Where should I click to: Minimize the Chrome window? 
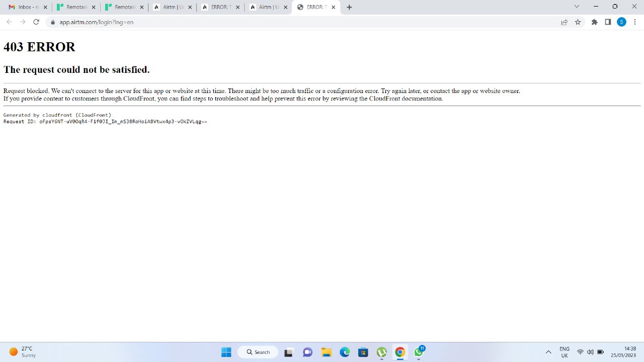[596, 7]
